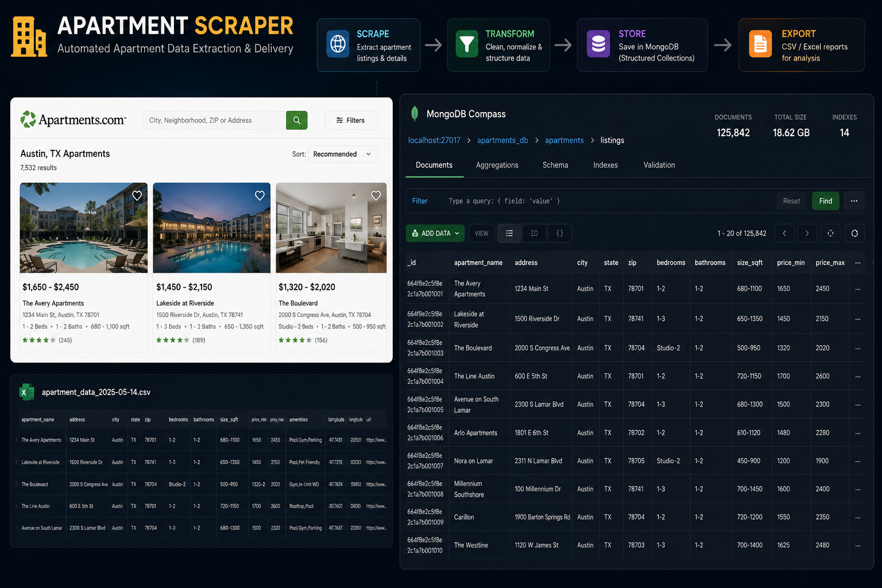Click the "1900 Barton Springs Rd" address cell
The height and width of the screenshot is (588, 882).
542,517
